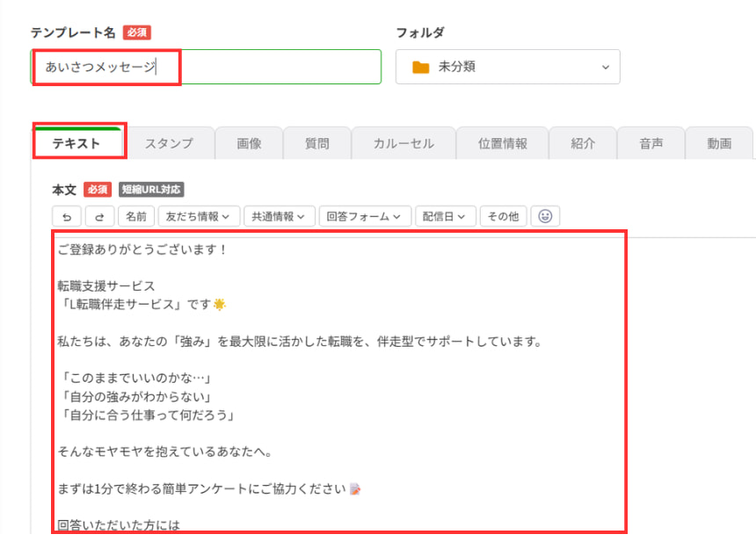Switch to the 画像 tab
The height and width of the screenshot is (556, 756).
(250, 143)
